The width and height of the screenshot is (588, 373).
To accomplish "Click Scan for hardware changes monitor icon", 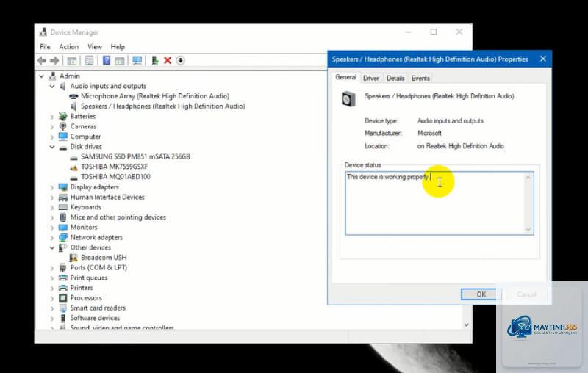I will tap(137, 60).
